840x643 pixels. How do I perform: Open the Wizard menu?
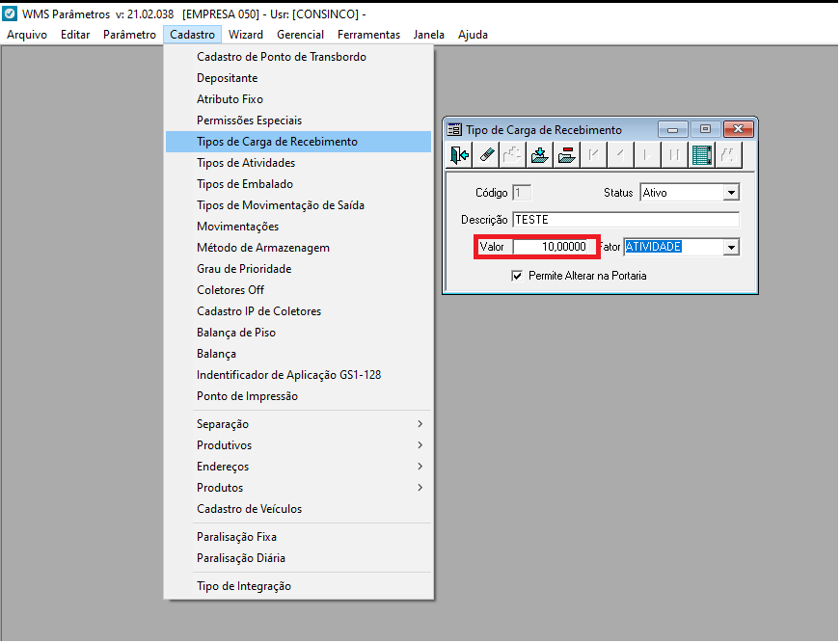coord(246,35)
